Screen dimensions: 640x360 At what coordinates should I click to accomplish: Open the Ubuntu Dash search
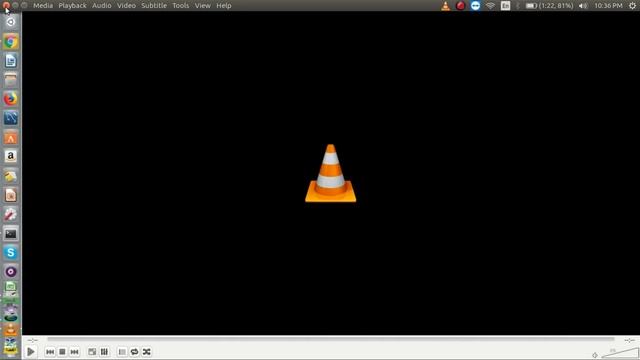11,22
